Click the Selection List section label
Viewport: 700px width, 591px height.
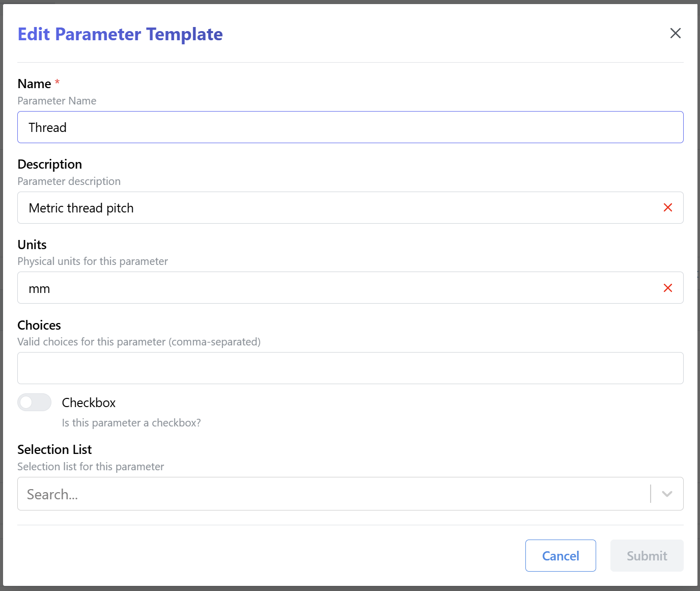point(54,449)
